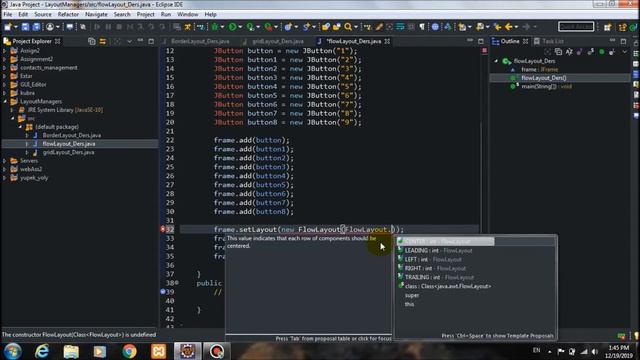640x360 pixels.
Task: Collapse flowLayout_Ders class node in Outline
Action: (x=497, y=61)
